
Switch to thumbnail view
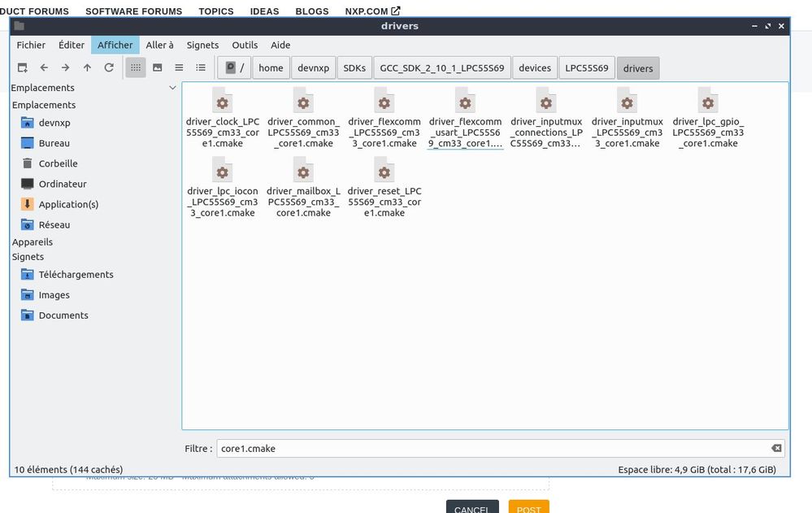(x=158, y=67)
